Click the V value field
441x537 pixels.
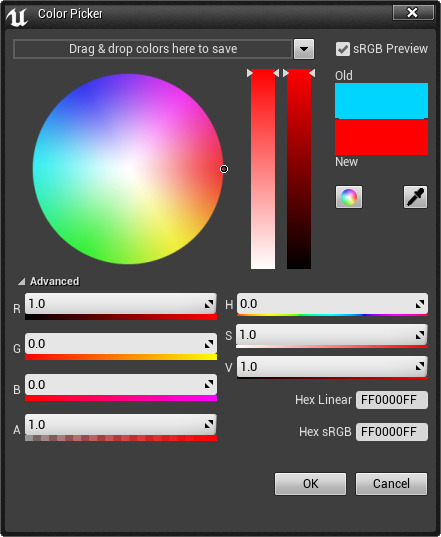332,366
